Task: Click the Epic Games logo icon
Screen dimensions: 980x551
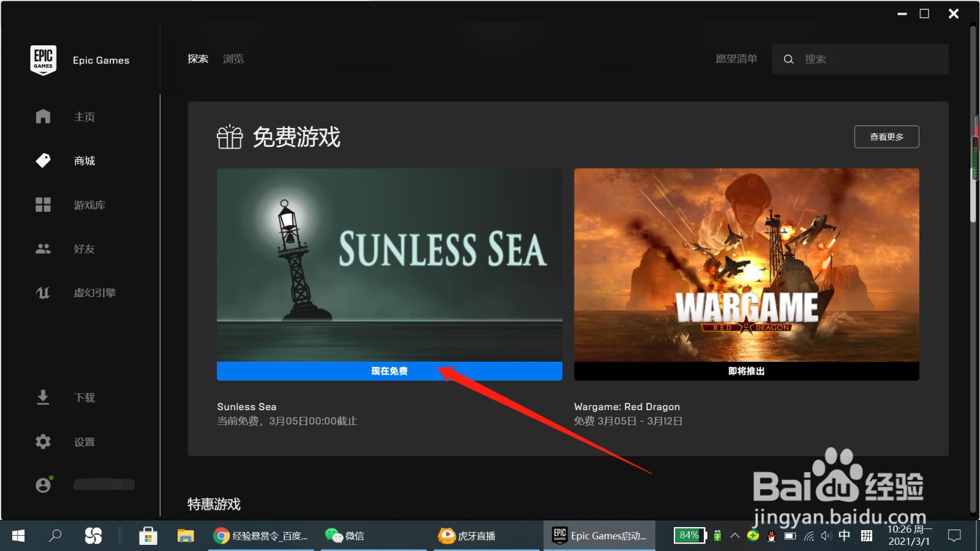Action: [43, 60]
